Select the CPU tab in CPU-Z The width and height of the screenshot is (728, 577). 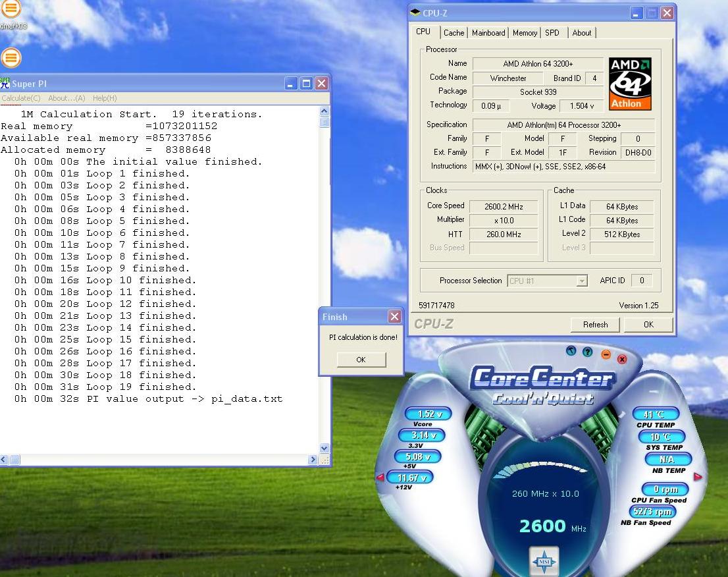(423, 32)
